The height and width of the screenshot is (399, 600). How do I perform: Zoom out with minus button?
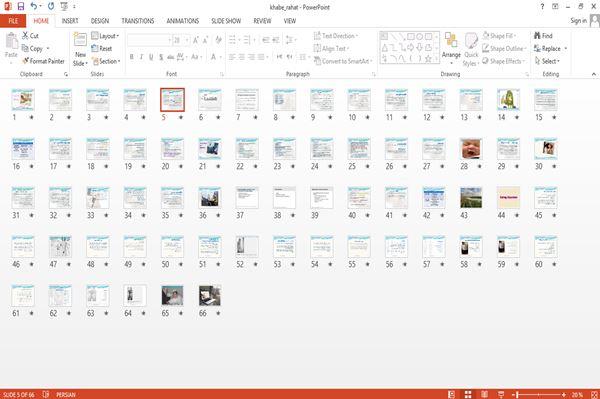coord(514,394)
